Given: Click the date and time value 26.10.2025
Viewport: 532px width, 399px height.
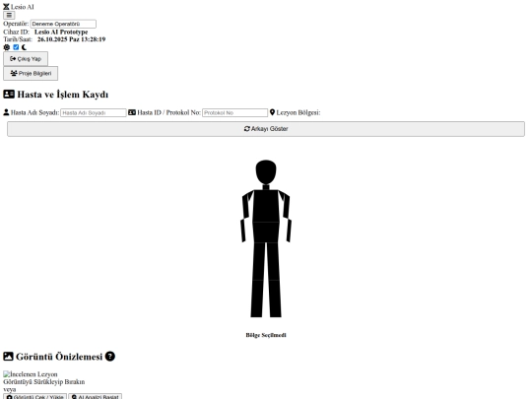Looking at the screenshot, I should click(x=71, y=39).
